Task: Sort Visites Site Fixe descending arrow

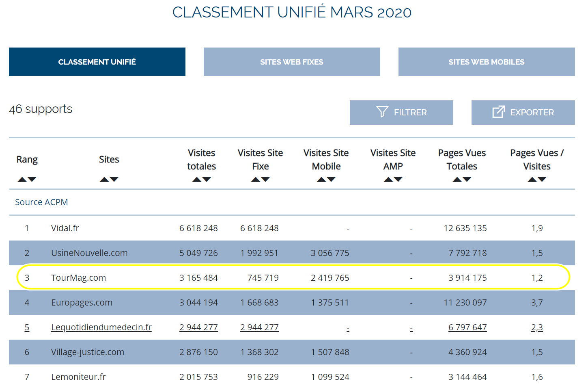Action: pyautogui.click(x=266, y=180)
